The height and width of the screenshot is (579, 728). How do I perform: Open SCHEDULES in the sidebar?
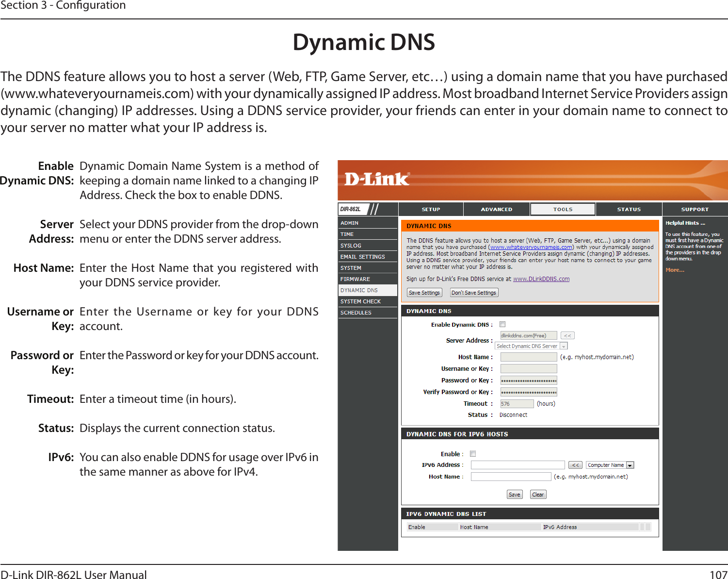tap(368, 313)
